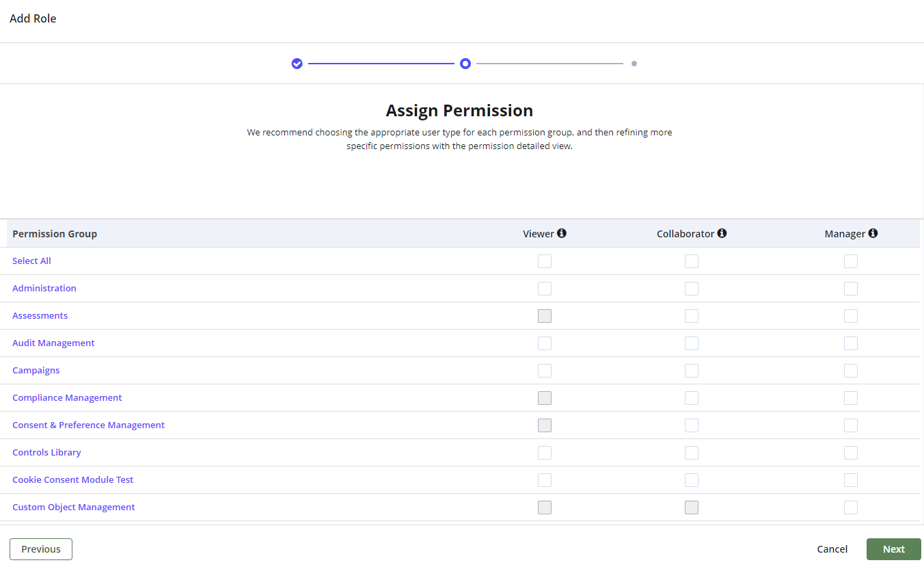Enable Collaborator access for Audit Management
Screen dimensions: 924x567
(x=691, y=343)
